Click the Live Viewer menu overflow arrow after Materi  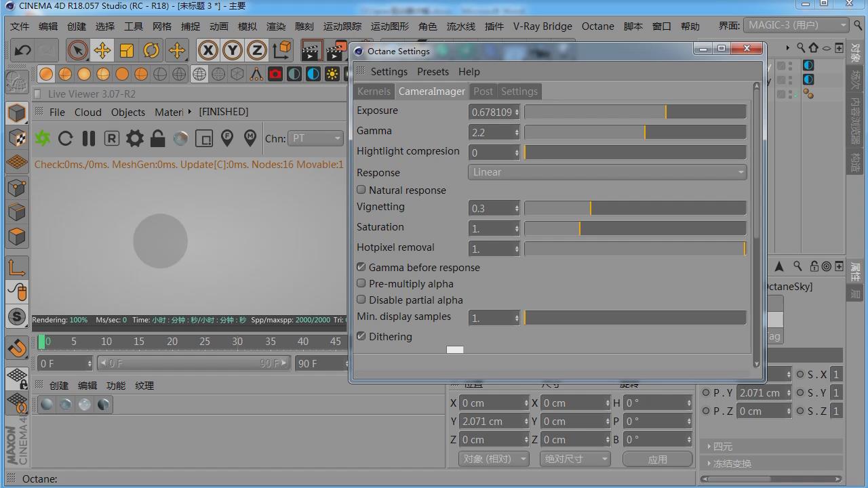tap(190, 112)
